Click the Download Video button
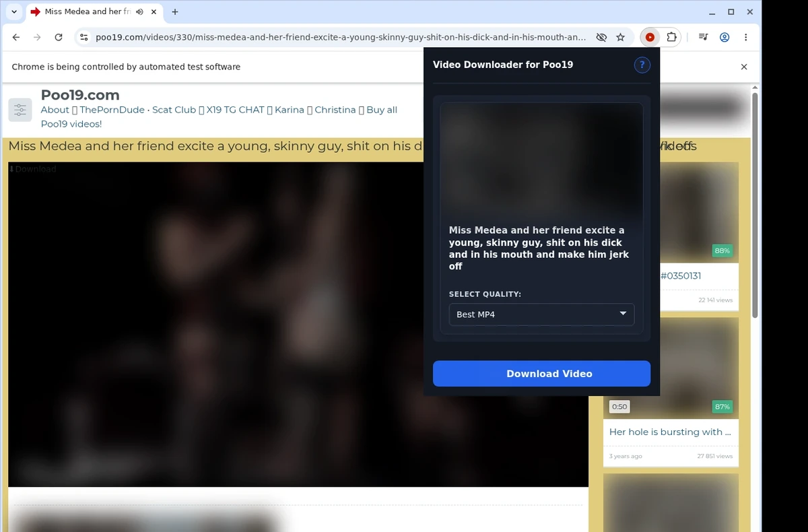Viewport: 808px width, 532px height. click(x=541, y=374)
